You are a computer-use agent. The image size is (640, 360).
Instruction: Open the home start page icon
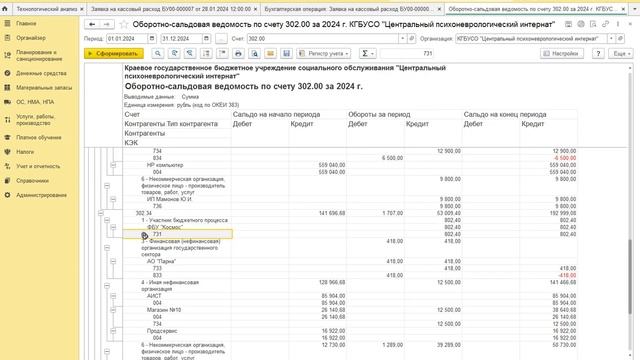coord(5,9)
